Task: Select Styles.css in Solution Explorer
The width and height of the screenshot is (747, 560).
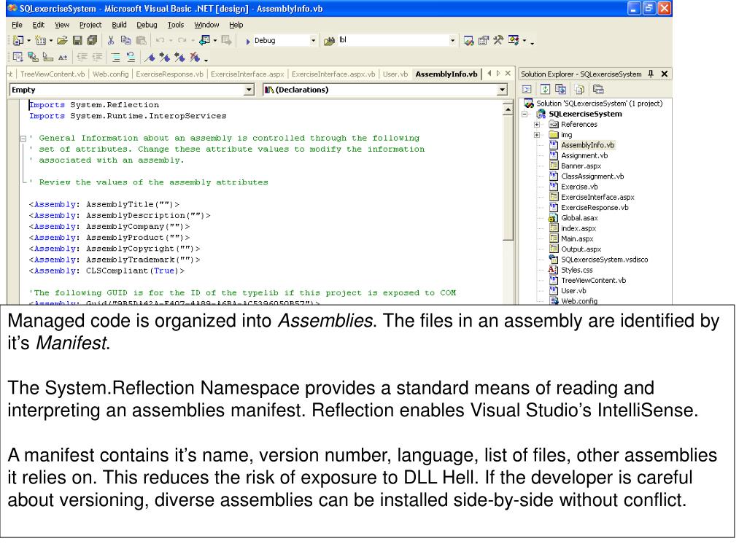Action: tap(577, 270)
